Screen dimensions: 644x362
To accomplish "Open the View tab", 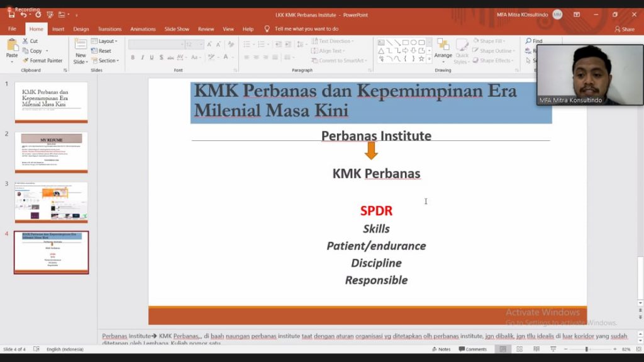I will (228, 29).
